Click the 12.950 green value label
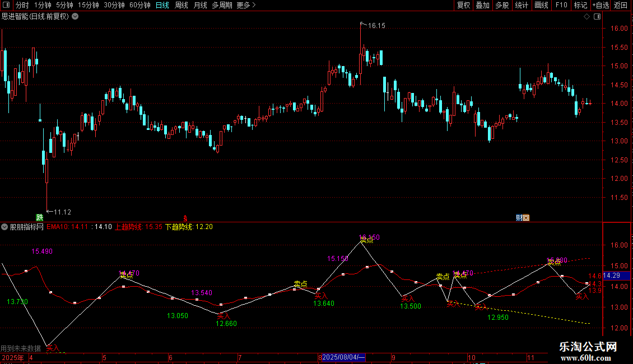 tap(498, 318)
